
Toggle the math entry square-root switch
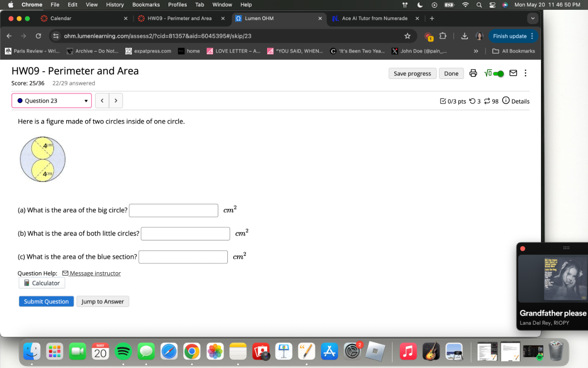[x=494, y=74]
